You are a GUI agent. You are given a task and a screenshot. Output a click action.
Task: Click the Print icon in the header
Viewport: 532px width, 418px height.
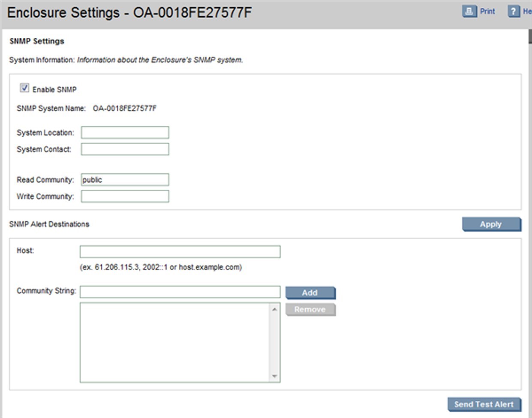tap(469, 11)
